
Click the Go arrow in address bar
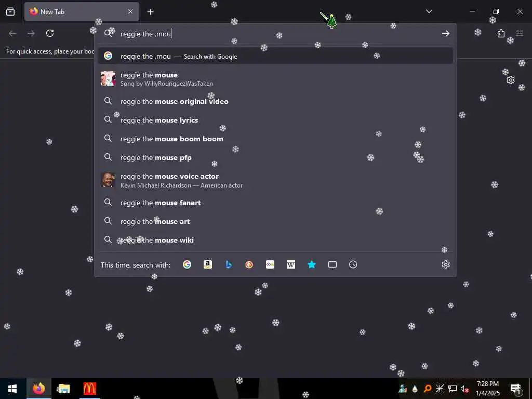[x=445, y=33]
